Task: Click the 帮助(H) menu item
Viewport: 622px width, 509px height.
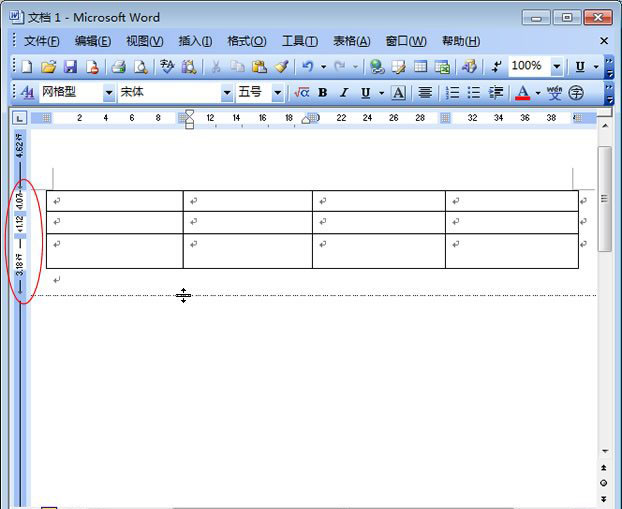Action: pos(460,41)
